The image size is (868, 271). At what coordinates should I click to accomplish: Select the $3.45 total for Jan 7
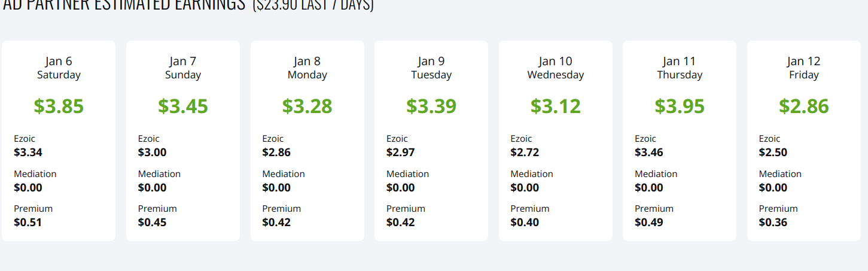pos(183,106)
